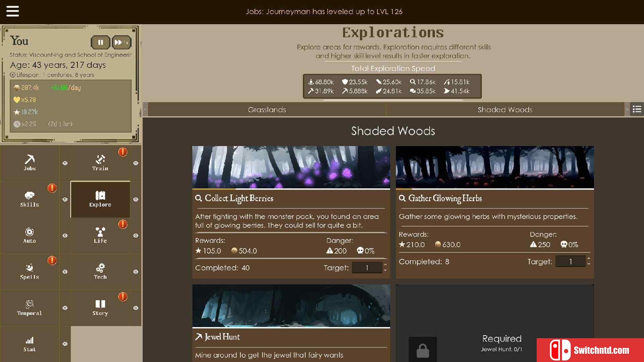Toggle eye visibility next to Skills
The height and width of the screenshot is (362, 644).
click(x=65, y=199)
